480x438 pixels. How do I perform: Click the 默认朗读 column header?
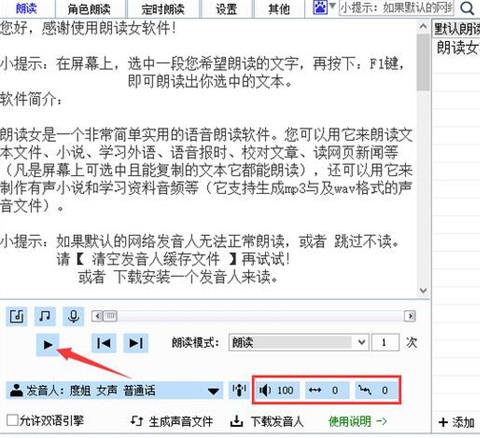(x=457, y=29)
